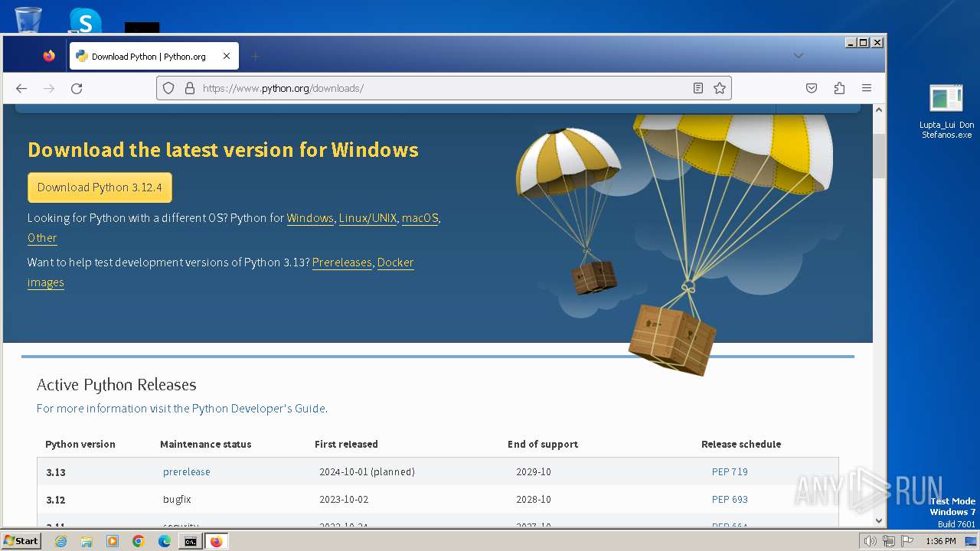
Task: Select the Download Python | Python.org tab
Action: point(154,56)
